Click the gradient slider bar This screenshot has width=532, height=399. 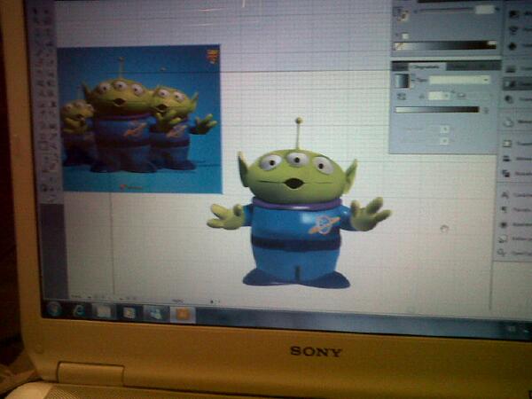pos(437,109)
